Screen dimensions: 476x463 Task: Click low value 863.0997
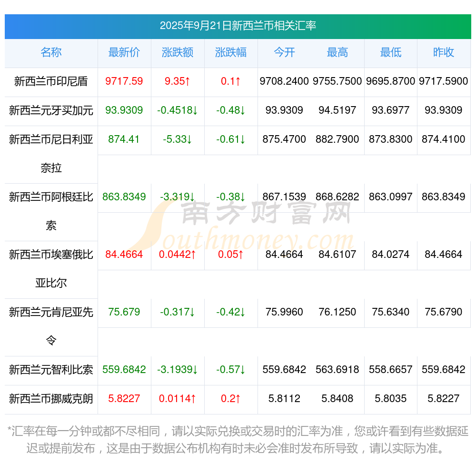click(x=391, y=197)
